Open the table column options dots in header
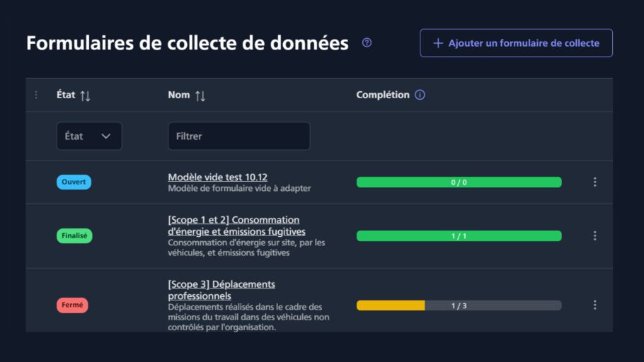644x362 pixels. (x=37, y=95)
